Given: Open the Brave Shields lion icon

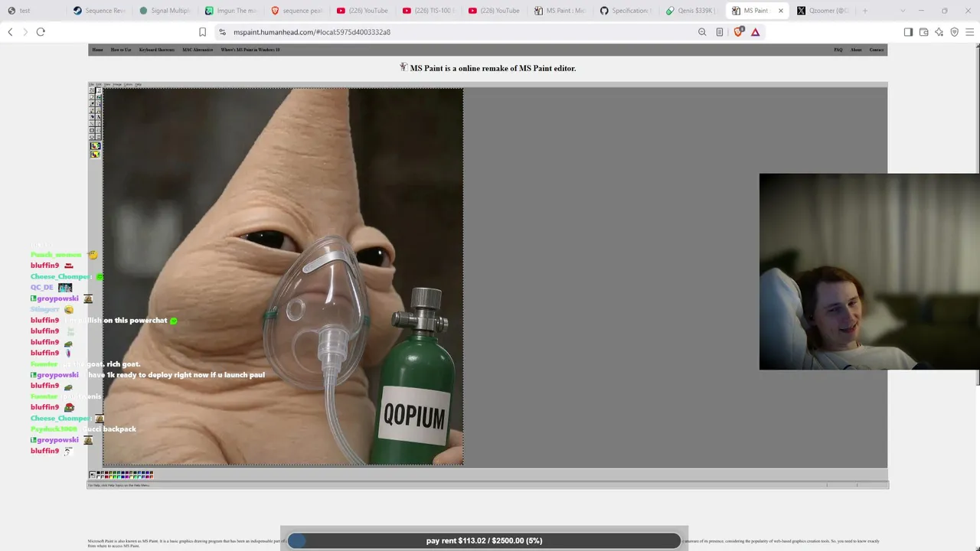Looking at the screenshot, I should point(739,32).
